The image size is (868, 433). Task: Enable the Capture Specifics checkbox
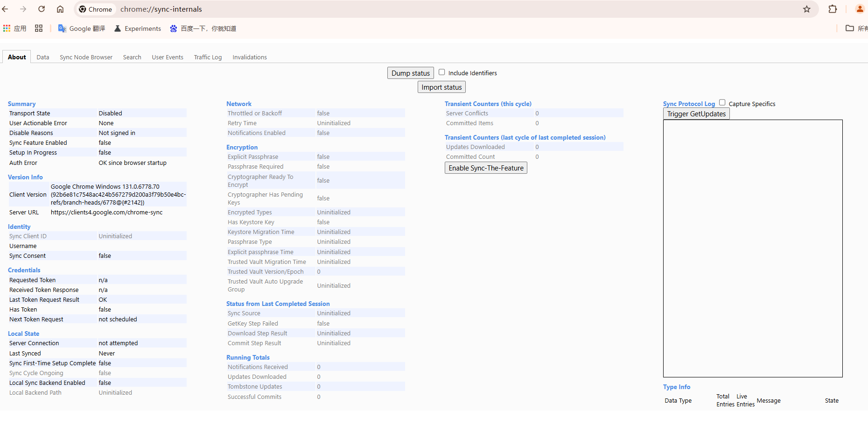pos(722,103)
